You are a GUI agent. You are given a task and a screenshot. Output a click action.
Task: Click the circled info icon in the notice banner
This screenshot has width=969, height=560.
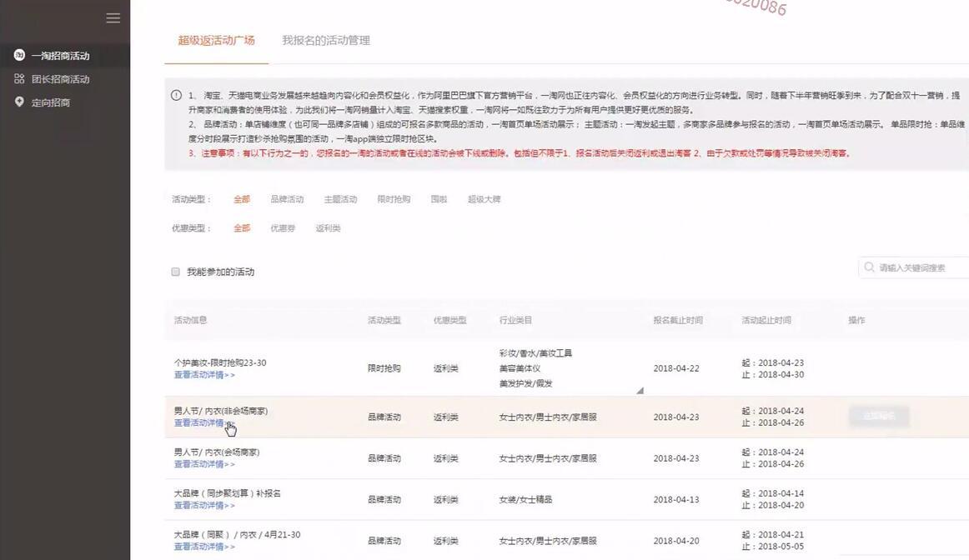click(x=175, y=94)
